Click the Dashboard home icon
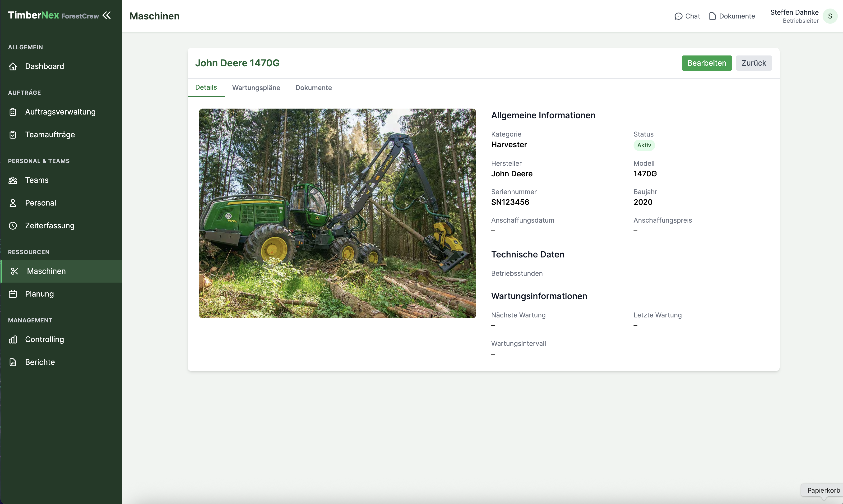 point(13,67)
